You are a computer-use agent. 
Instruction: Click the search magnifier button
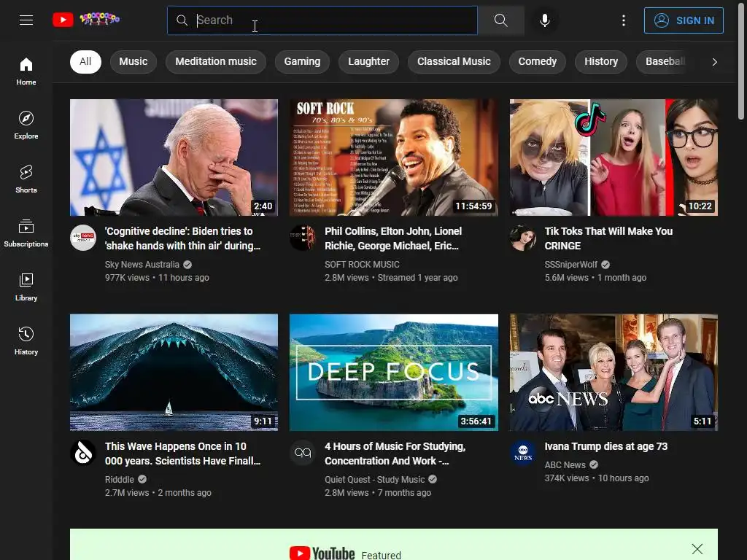(500, 20)
